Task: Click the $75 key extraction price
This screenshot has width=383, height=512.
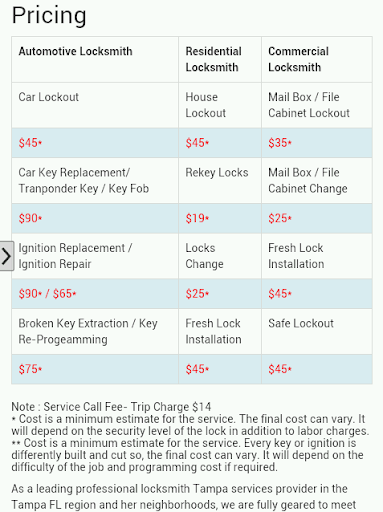Action: pyautogui.click(x=30, y=369)
